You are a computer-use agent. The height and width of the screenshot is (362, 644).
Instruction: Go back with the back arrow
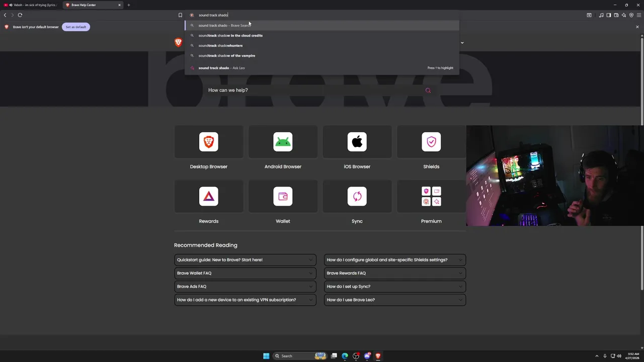tap(5, 15)
